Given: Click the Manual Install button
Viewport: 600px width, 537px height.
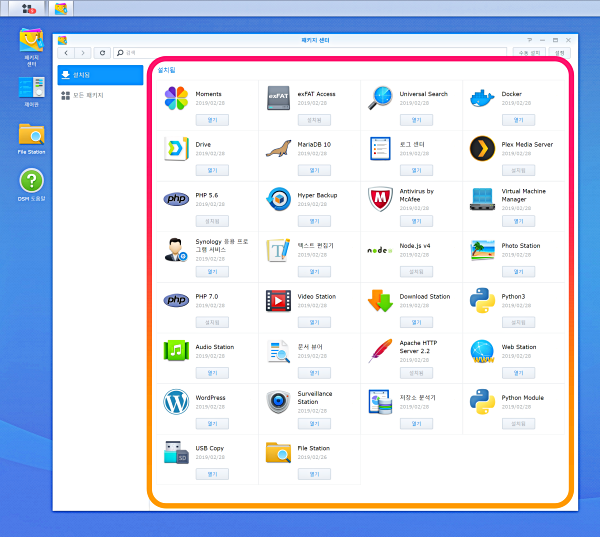Looking at the screenshot, I should coord(529,53).
